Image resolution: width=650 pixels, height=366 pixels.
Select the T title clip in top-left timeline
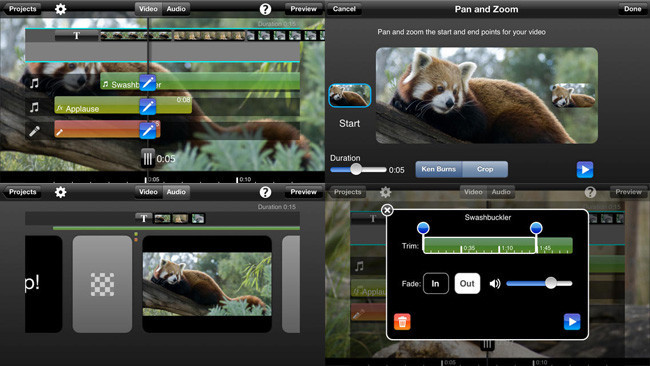pyautogui.click(x=77, y=36)
